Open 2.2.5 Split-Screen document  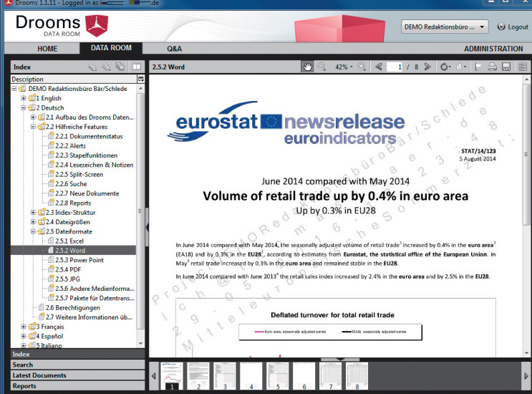point(79,174)
